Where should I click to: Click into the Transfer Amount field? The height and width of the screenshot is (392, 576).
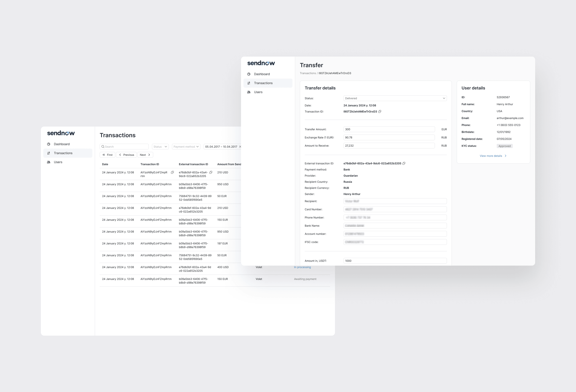click(389, 129)
